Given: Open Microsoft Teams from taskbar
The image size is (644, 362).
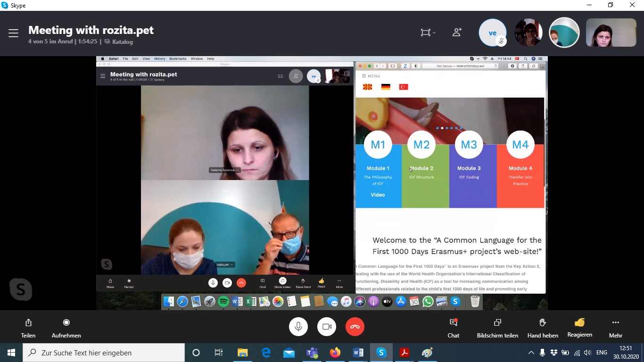Looking at the screenshot, I should [312, 353].
